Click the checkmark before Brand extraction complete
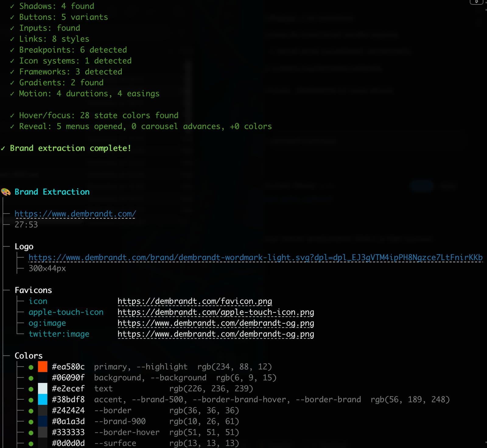 (3, 148)
